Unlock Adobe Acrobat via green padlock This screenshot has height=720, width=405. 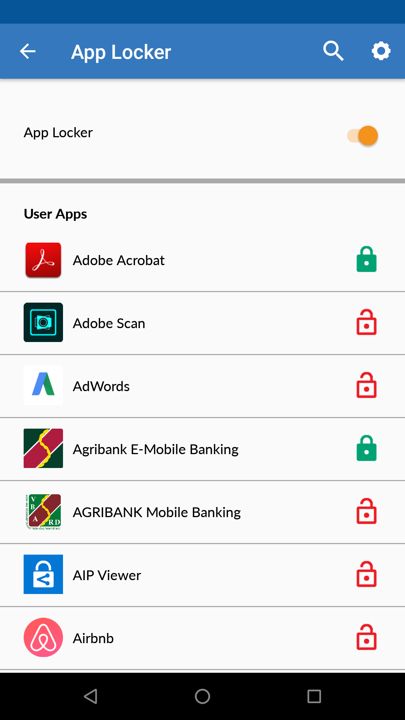click(x=366, y=259)
